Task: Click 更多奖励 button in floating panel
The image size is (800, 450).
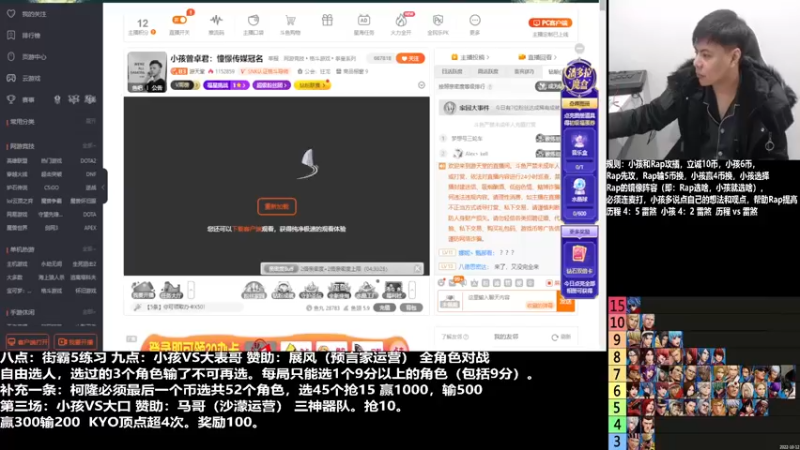Action: (579, 232)
